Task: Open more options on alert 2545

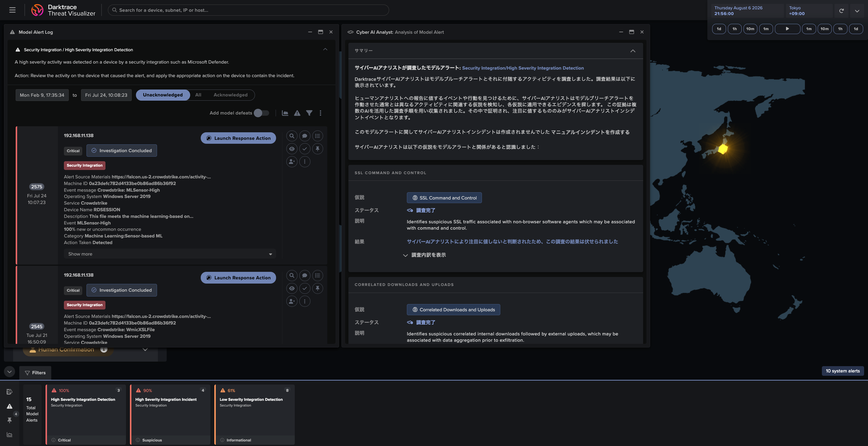Action: point(305,301)
